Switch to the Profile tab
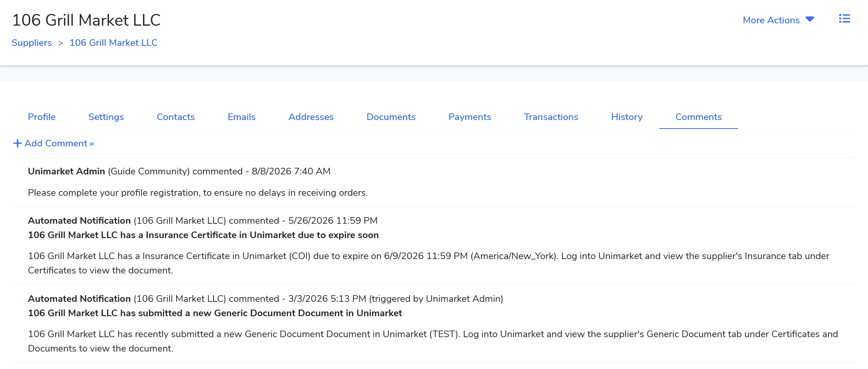The height and width of the screenshot is (369, 868). [42, 117]
